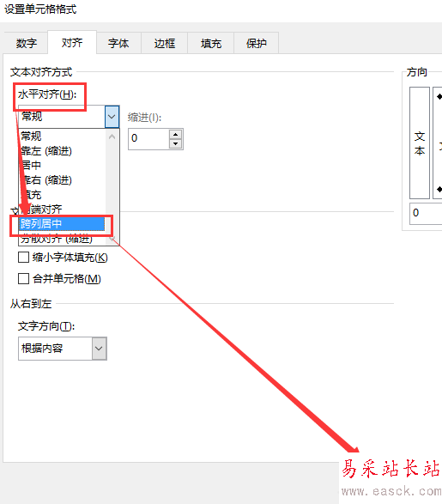Switch to the 数字 tab
Screen dimensions: 442x504
coord(27,43)
